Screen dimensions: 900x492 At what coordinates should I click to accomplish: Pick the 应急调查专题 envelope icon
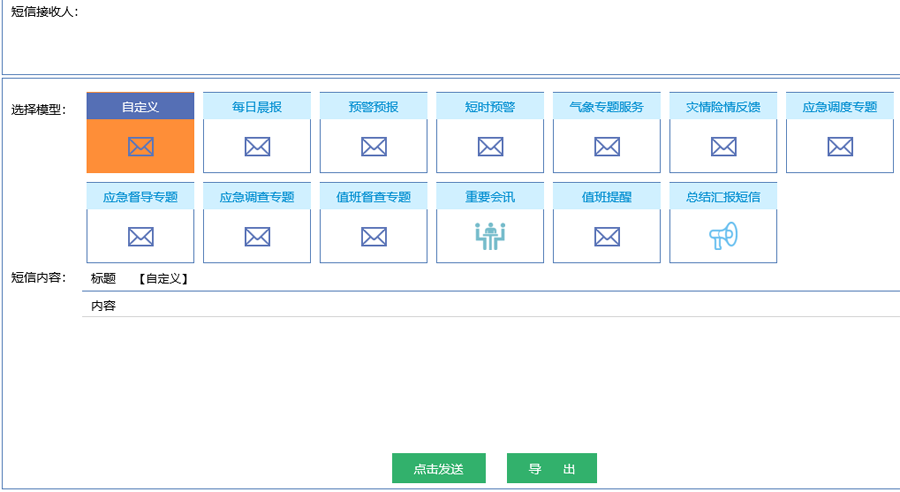pos(257,237)
